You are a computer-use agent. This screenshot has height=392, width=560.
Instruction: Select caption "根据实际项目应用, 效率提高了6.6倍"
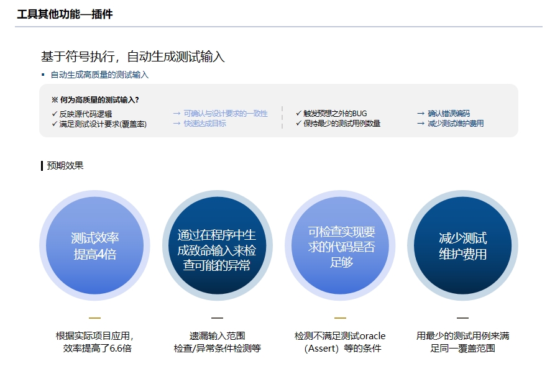(x=95, y=342)
